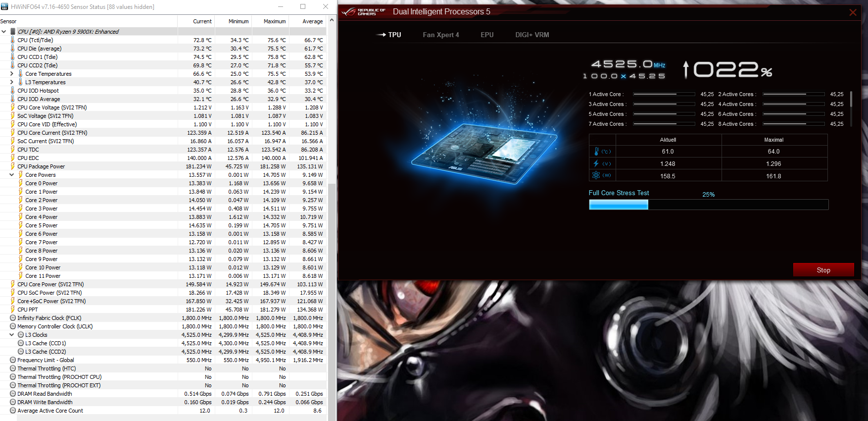Click the Republic of Gamers logo
868x421 pixels.
click(364, 12)
